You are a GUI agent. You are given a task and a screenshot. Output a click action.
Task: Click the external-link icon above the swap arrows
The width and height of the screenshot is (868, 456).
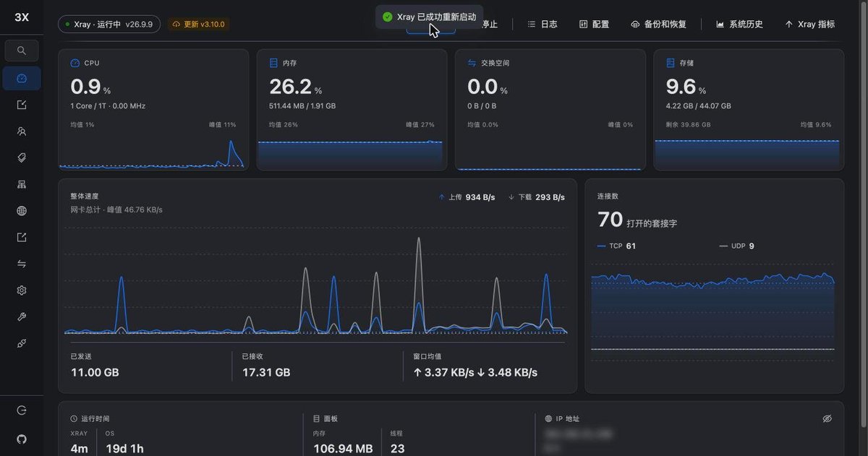point(22,237)
